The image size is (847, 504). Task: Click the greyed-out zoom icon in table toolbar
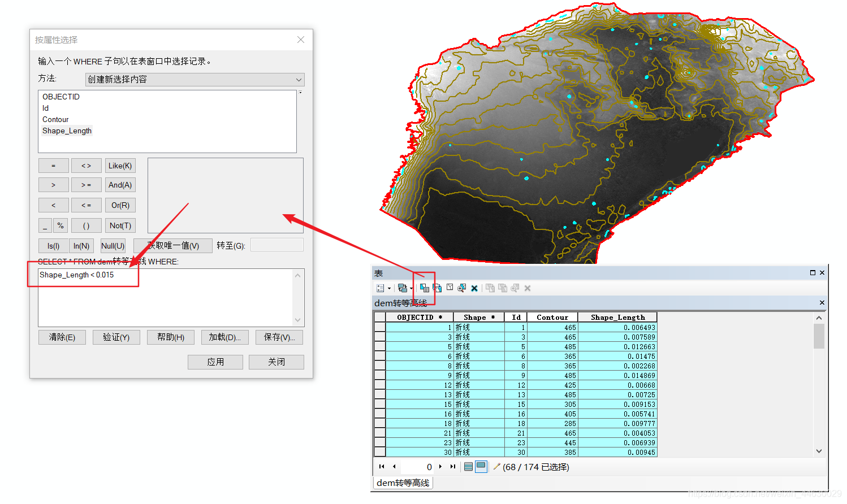515,288
